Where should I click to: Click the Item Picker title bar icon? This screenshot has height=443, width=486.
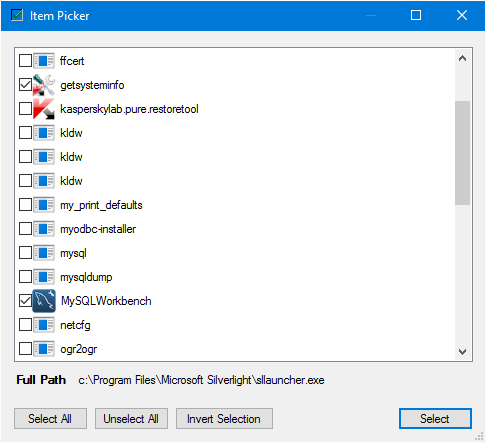click(x=17, y=15)
